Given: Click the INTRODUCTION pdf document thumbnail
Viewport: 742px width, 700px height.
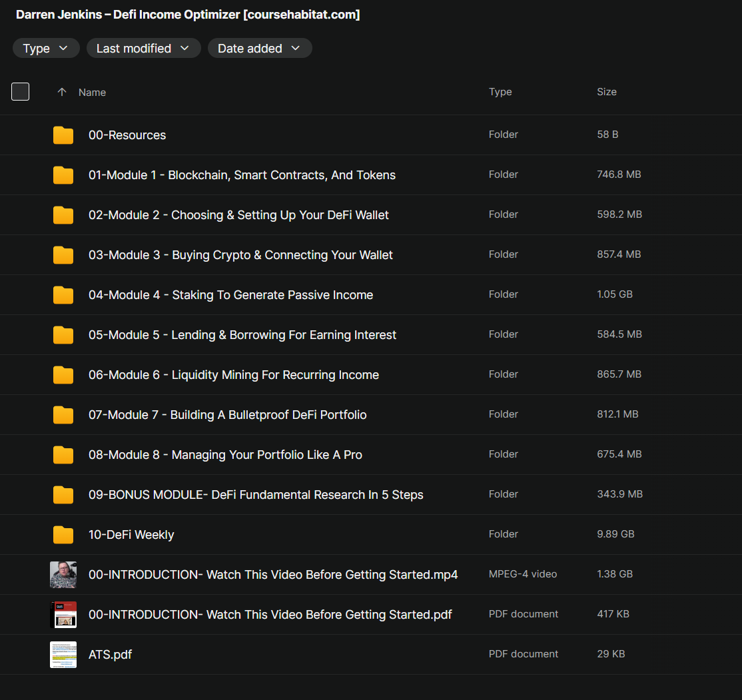Looking at the screenshot, I should 63,614.
